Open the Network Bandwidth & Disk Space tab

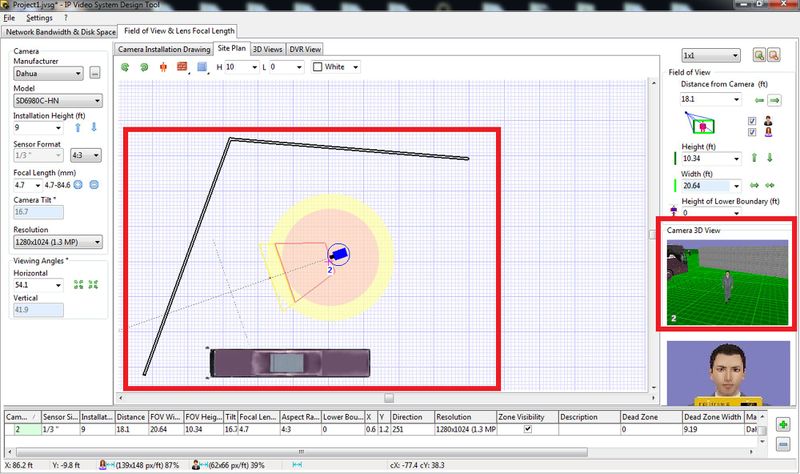58,32
